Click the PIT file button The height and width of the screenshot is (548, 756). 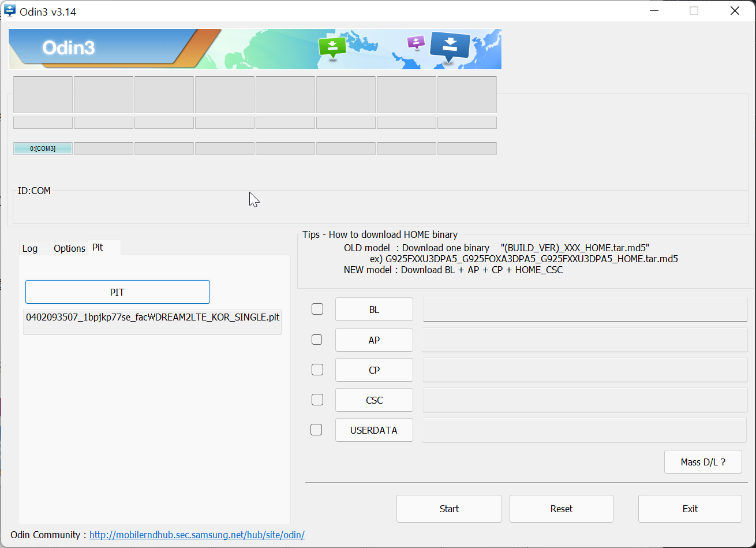click(117, 292)
